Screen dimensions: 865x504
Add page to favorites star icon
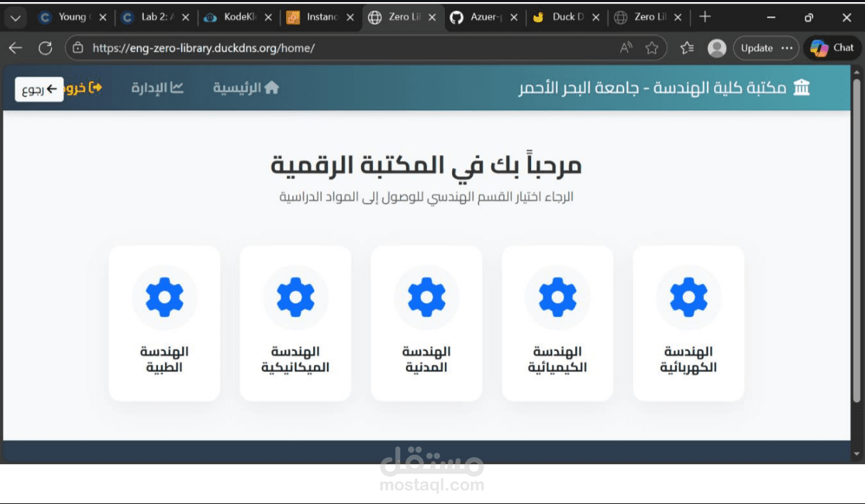coord(651,48)
